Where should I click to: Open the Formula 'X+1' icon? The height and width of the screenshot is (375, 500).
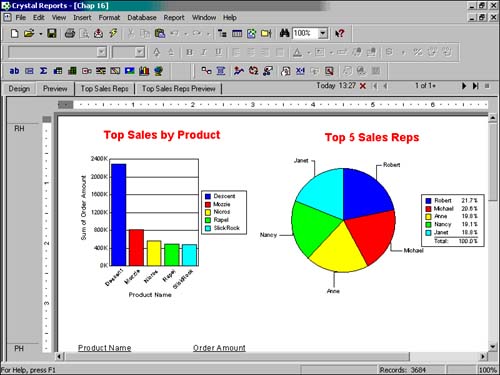click(300, 71)
